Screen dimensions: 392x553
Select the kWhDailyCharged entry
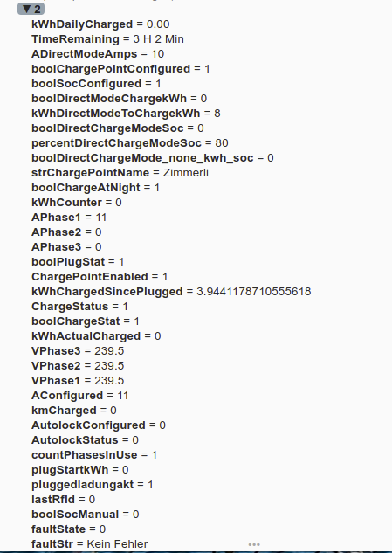pyautogui.click(x=100, y=24)
